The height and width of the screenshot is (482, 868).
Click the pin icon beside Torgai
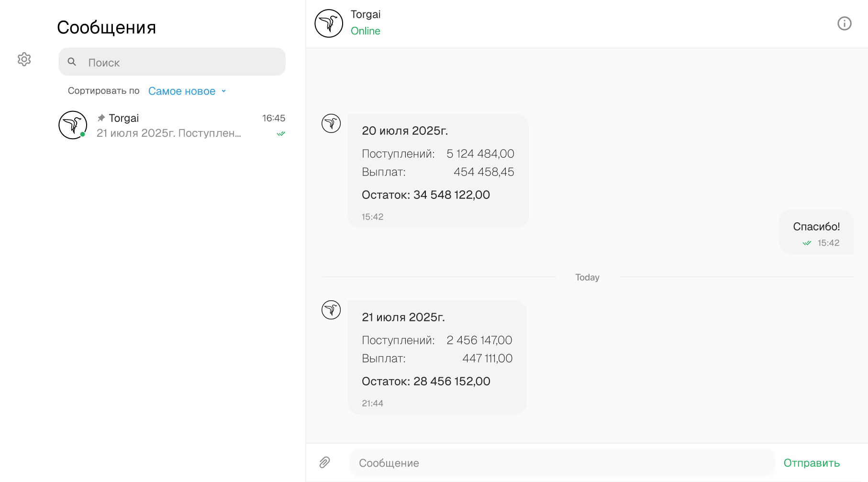pyautogui.click(x=101, y=118)
